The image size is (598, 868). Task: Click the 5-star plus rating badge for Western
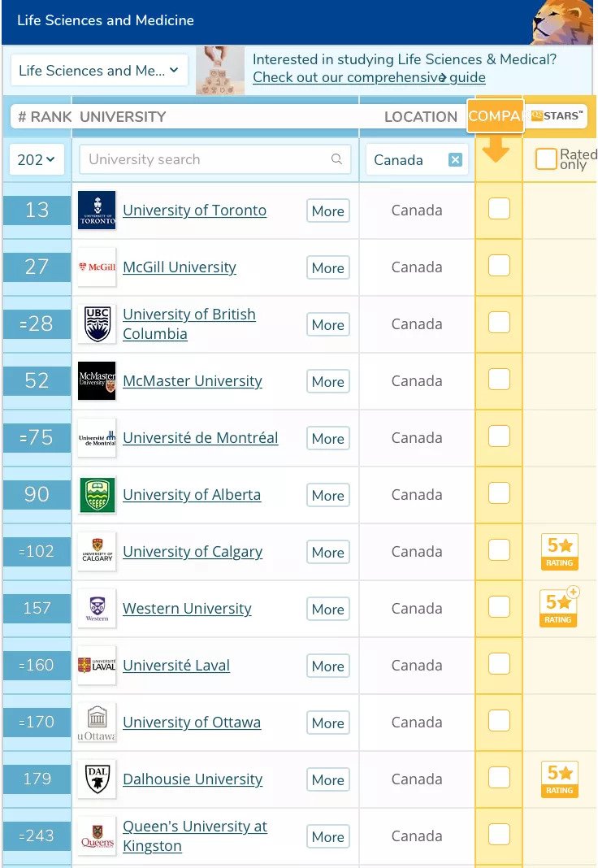(x=559, y=607)
